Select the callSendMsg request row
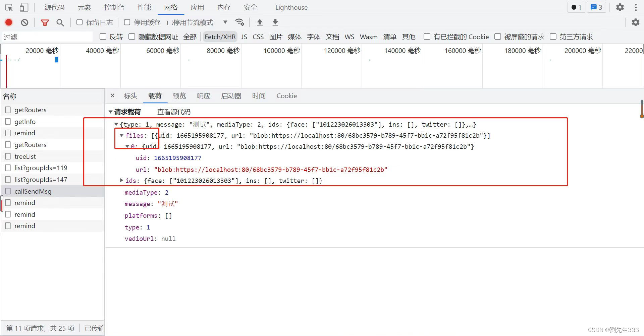The image size is (644, 336). [52, 191]
